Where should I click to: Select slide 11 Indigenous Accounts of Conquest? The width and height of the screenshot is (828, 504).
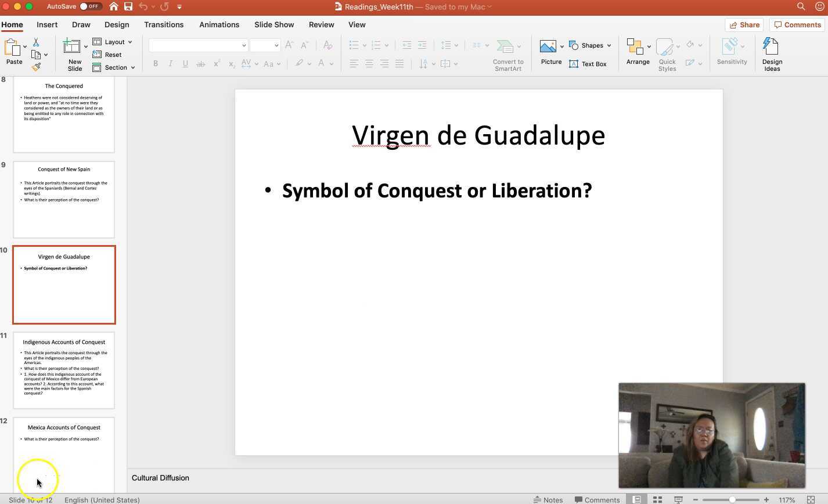pyautogui.click(x=64, y=370)
